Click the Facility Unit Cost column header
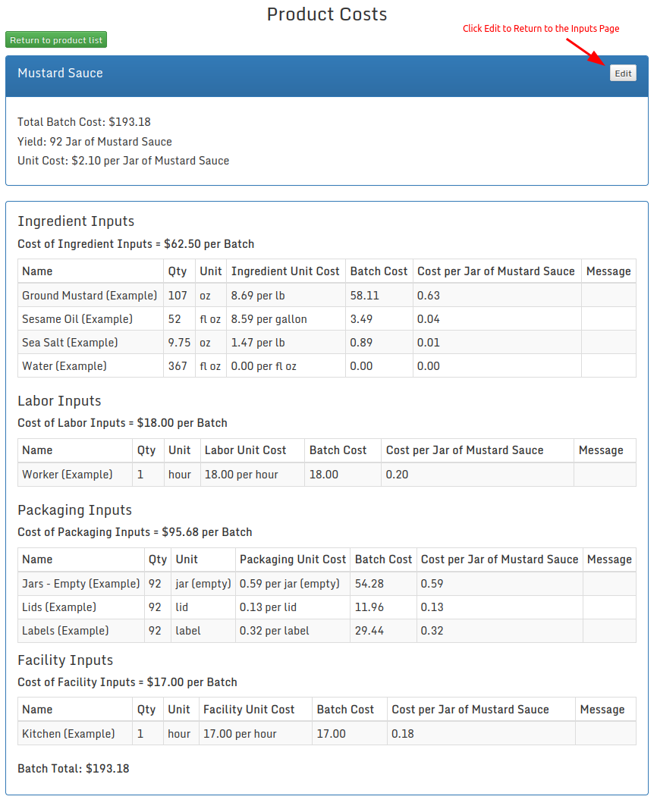This screenshot has height=812, width=657. pos(249,710)
